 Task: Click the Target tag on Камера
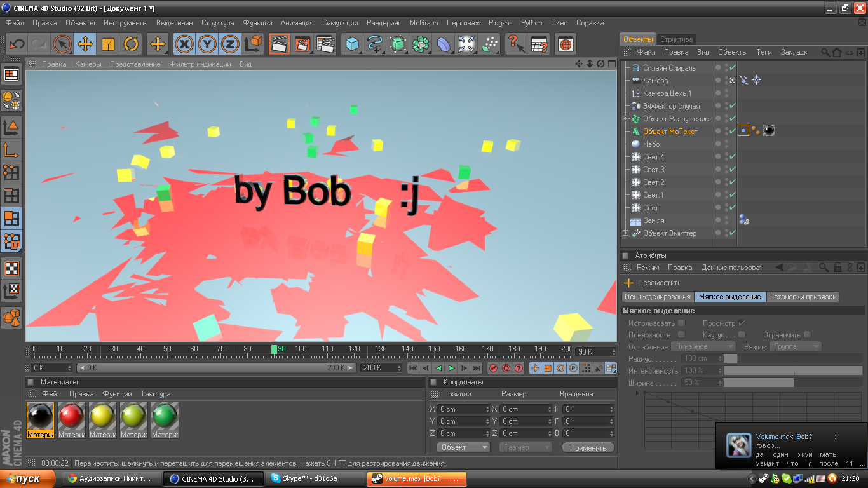tap(756, 80)
